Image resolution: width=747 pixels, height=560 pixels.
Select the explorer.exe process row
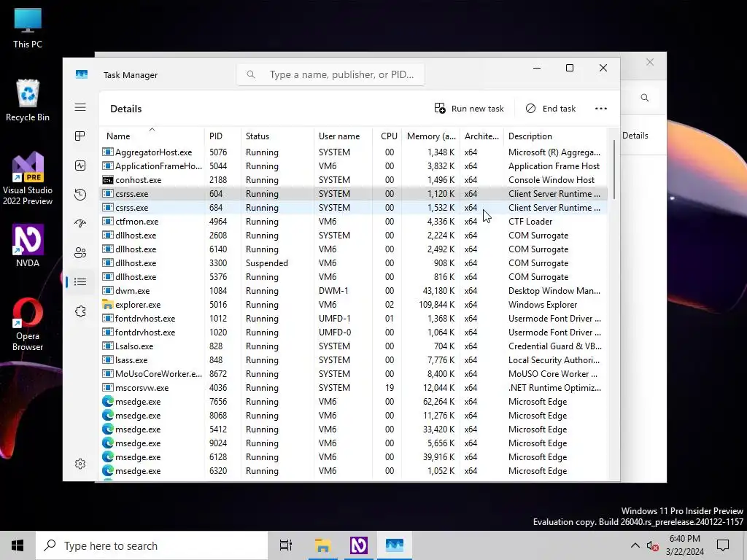(x=354, y=305)
